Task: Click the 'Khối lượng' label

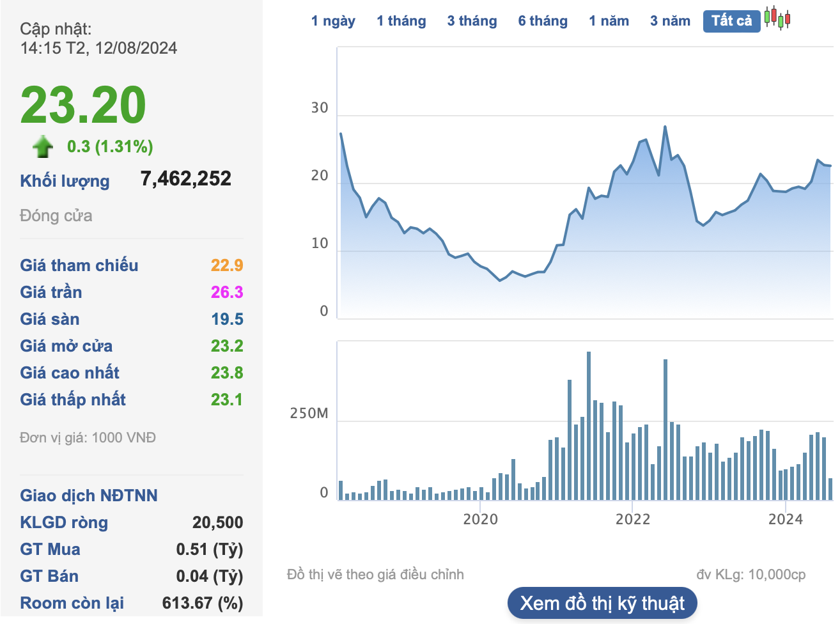Action: pyautogui.click(x=65, y=181)
